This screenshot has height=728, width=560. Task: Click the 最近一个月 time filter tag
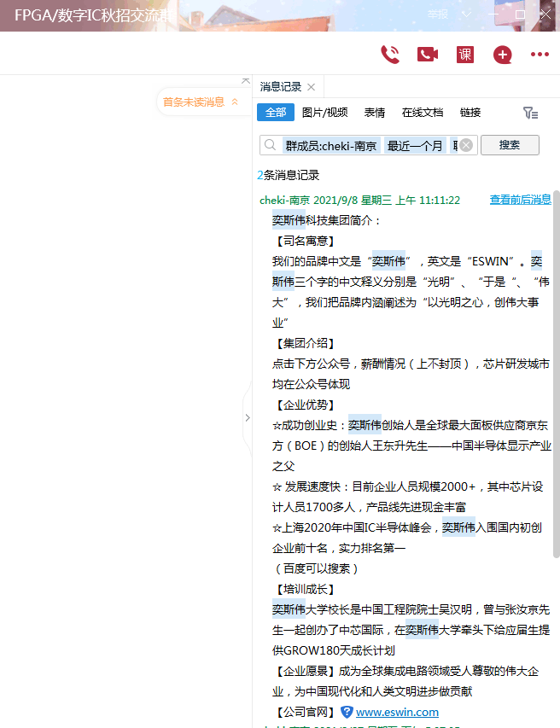415,146
